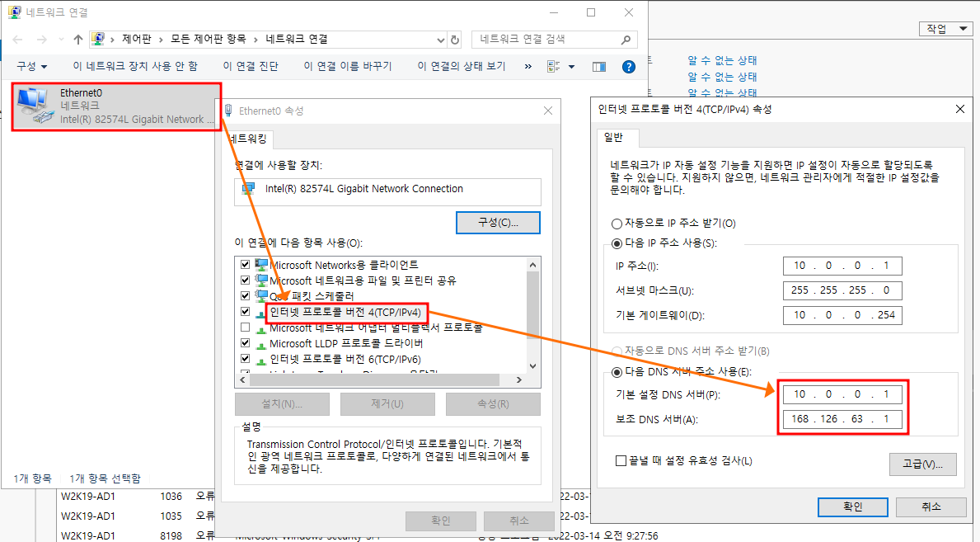
Task: Click 이 연결의 상태 보기
Action: [x=462, y=66]
